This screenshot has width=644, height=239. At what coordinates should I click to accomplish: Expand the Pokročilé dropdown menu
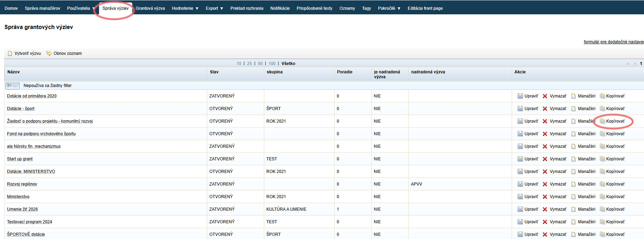tap(389, 8)
